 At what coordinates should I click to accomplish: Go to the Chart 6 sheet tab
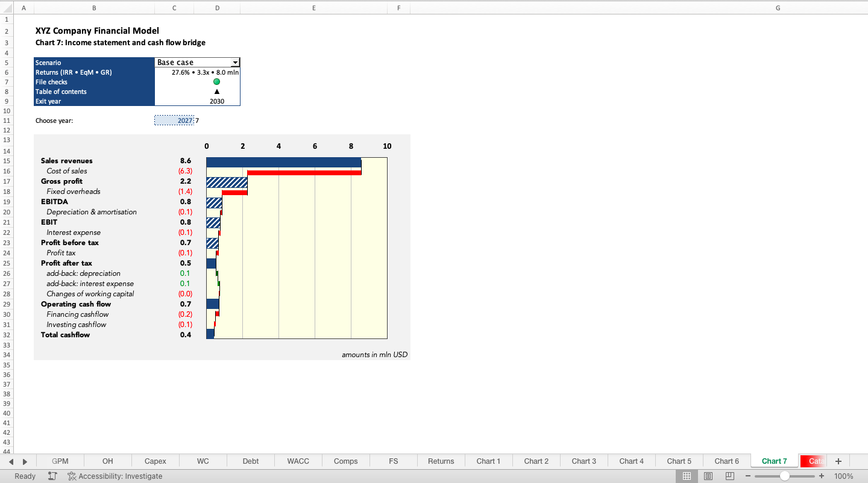(727, 461)
